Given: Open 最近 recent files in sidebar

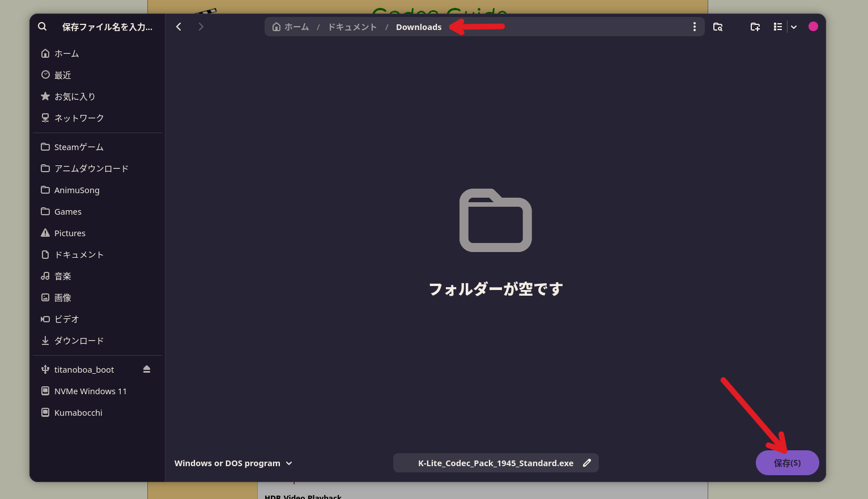Looking at the screenshot, I should 62,75.
